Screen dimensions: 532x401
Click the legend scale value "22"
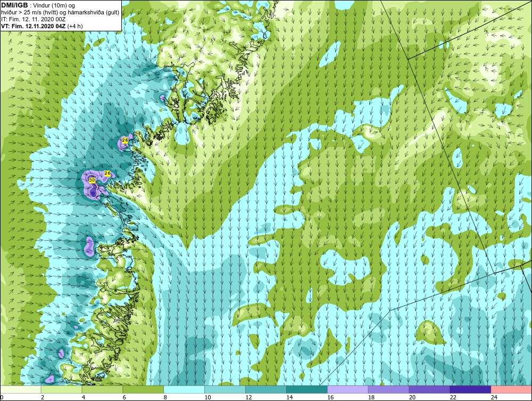pos(453,397)
